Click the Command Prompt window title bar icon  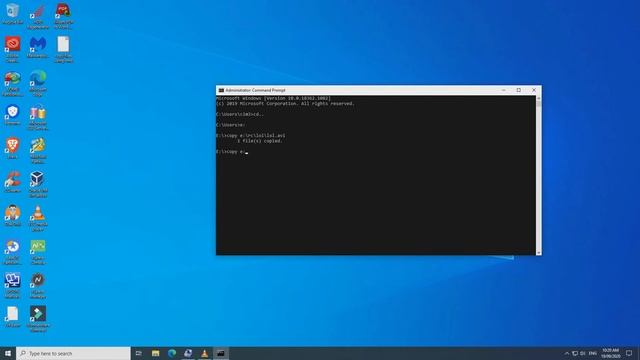221,90
